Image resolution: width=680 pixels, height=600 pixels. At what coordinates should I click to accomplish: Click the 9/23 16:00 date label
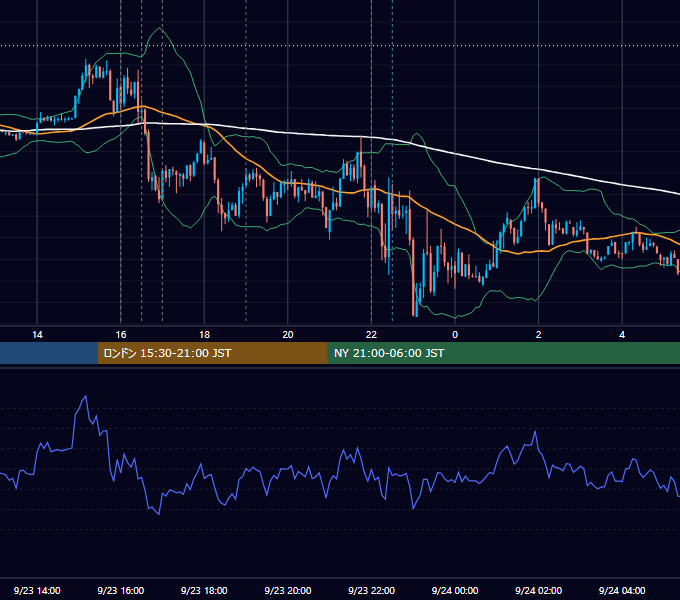tap(121, 590)
